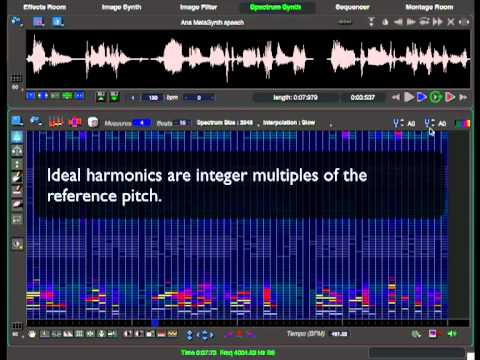Viewport: 480px width, 360px height.
Task: Click the Measures value field showing 4
Action: [x=142, y=123]
